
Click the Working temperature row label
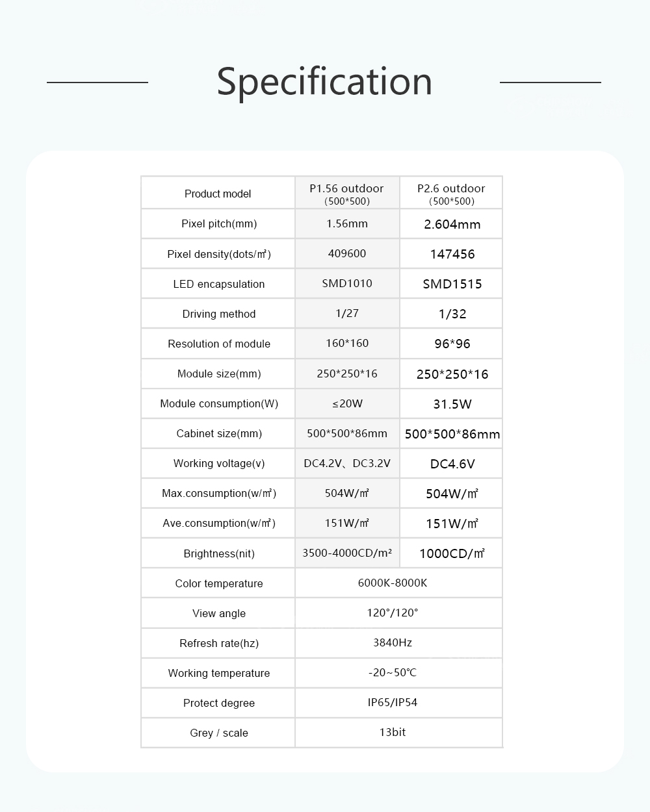point(218,673)
